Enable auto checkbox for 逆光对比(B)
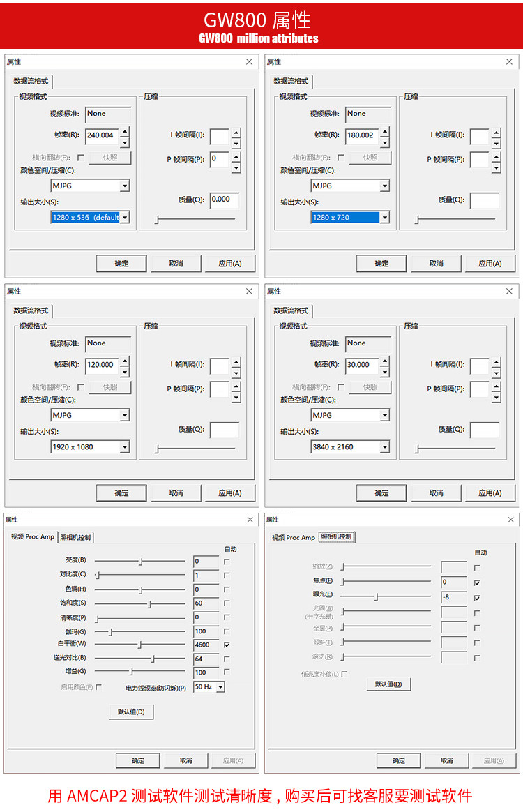 point(227,659)
